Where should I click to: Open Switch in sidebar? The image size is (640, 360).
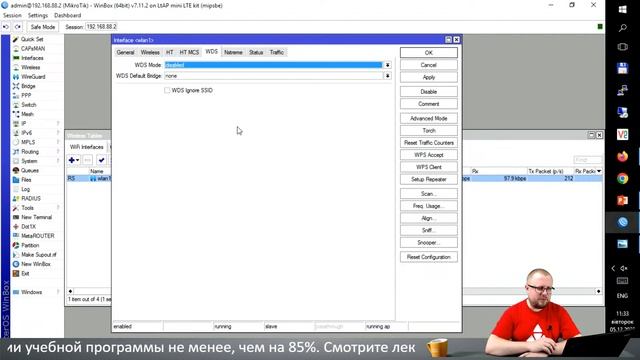click(x=29, y=105)
